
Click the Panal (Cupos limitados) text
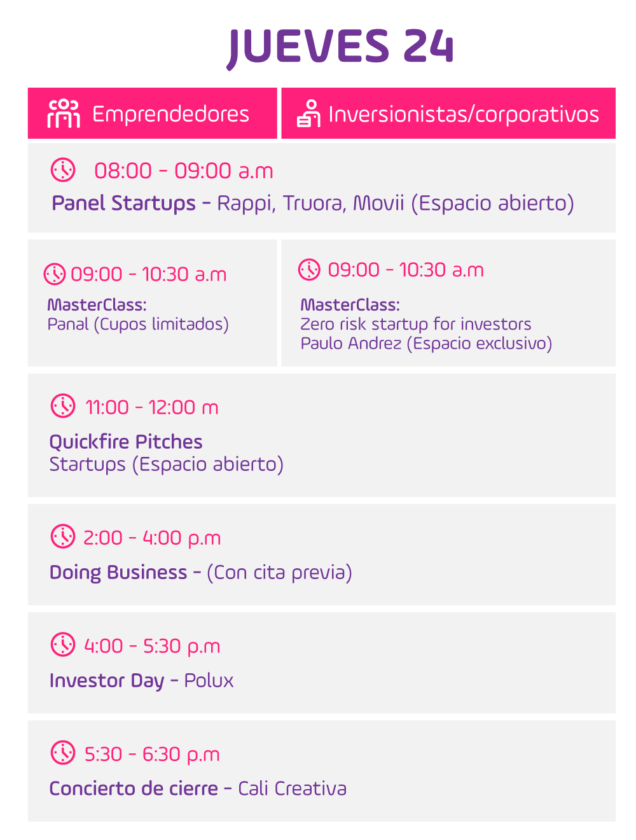tap(138, 324)
